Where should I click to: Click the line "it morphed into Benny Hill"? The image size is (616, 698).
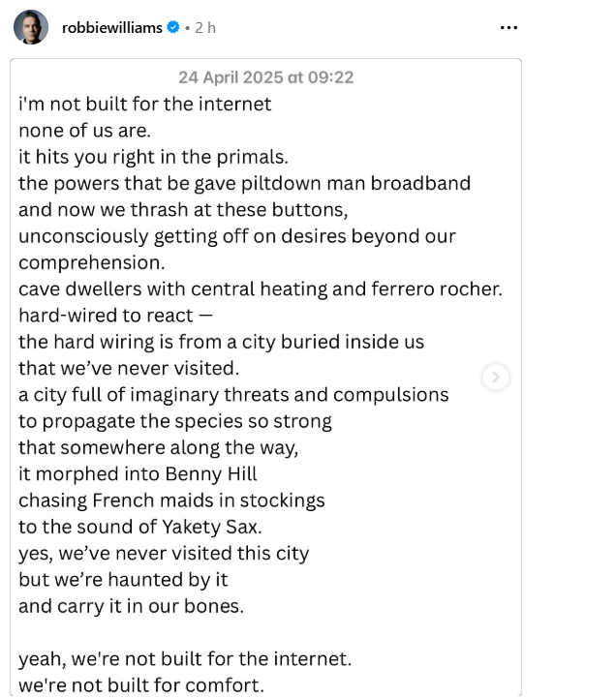tap(138, 474)
